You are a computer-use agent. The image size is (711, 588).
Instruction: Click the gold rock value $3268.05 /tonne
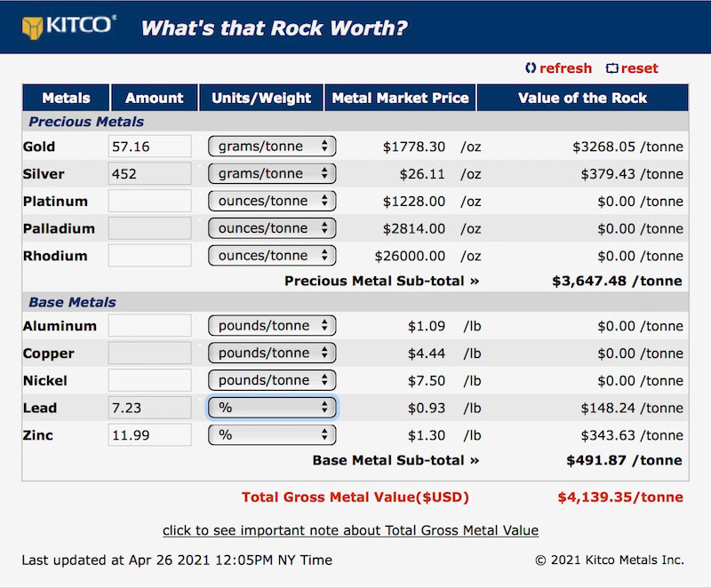[x=627, y=147]
